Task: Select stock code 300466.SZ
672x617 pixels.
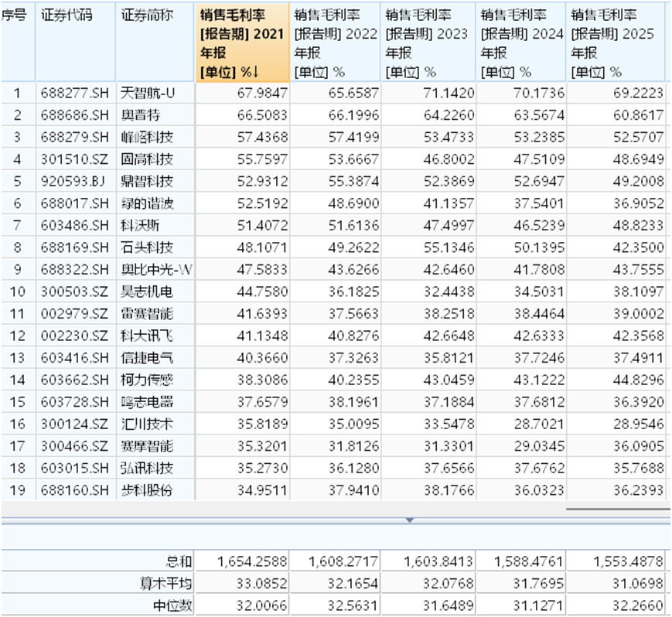Action: [74, 446]
